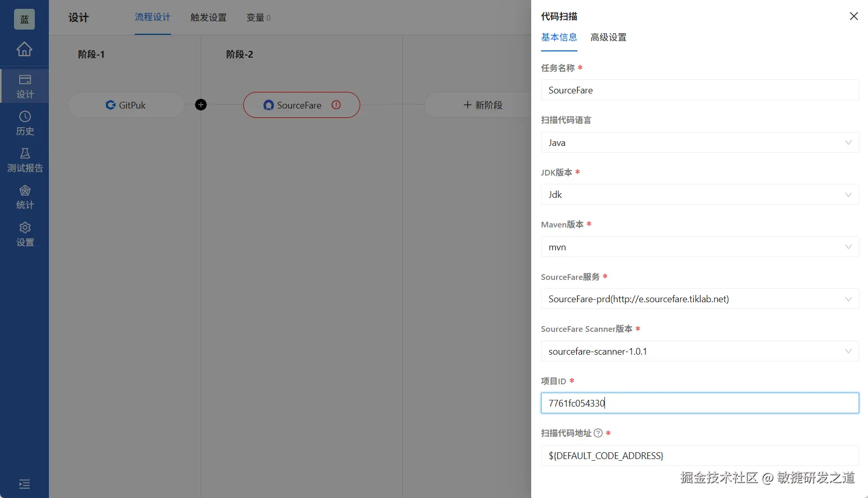Select the GitPuk task node
Viewport: 868px width, 498px height.
tap(126, 105)
